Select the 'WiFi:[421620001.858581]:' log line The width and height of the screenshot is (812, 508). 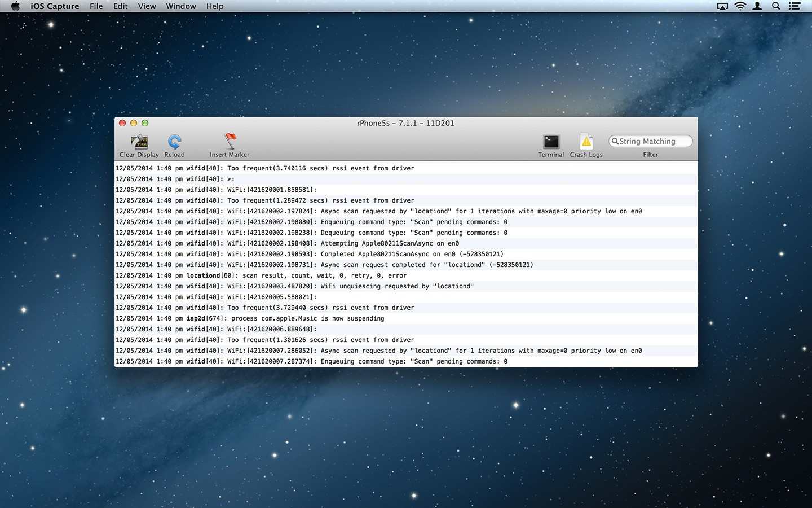point(406,190)
